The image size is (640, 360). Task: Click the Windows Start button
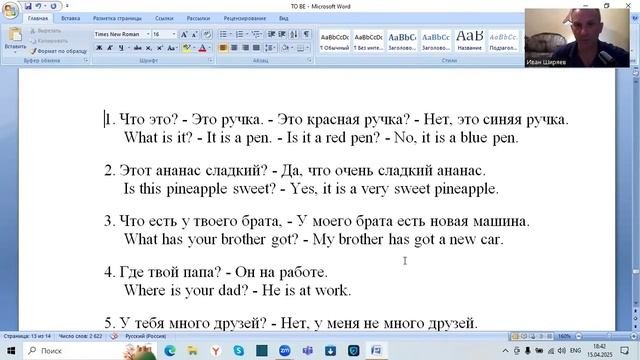(x=11, y=351)
